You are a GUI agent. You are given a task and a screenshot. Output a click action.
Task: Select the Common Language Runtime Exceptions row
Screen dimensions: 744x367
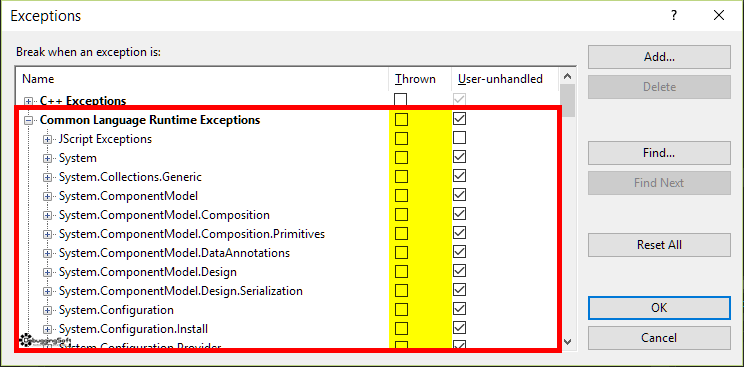click(x=150, y=120)
